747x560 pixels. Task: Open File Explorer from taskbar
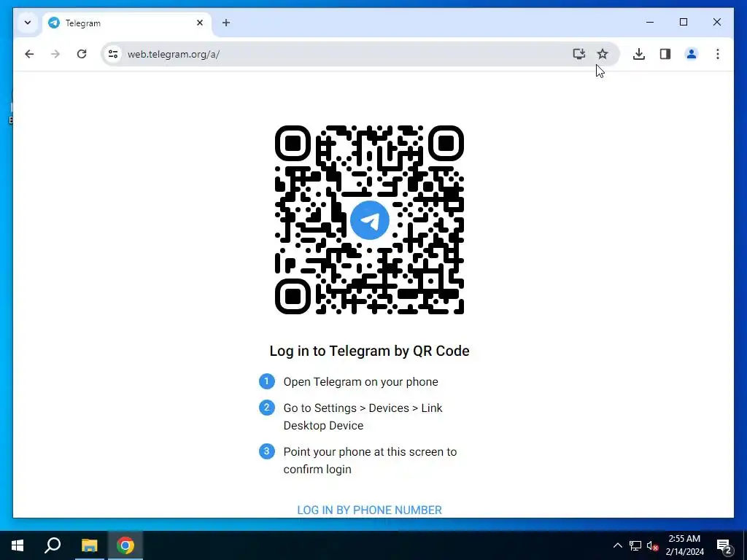coord(89,545)
